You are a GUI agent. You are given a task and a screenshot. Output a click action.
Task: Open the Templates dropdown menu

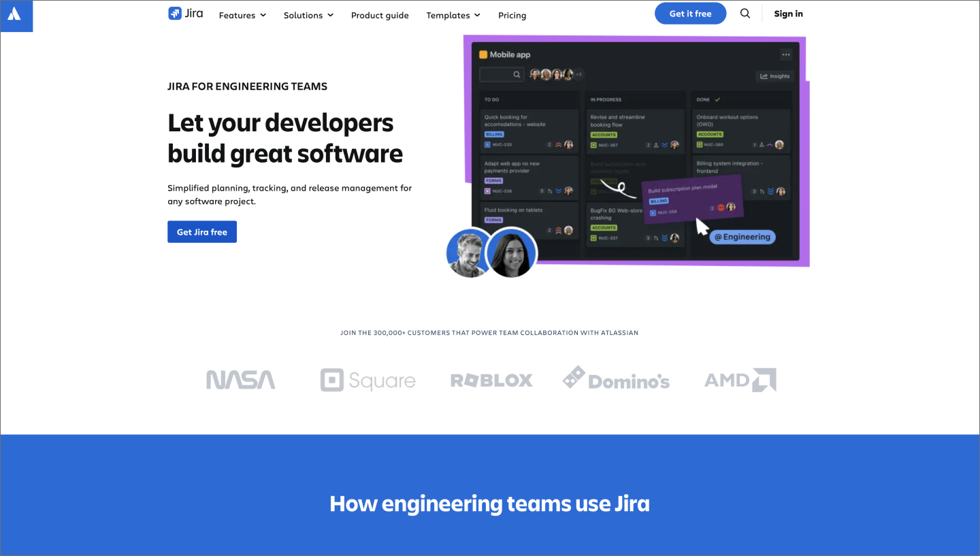tap(453, 15)
